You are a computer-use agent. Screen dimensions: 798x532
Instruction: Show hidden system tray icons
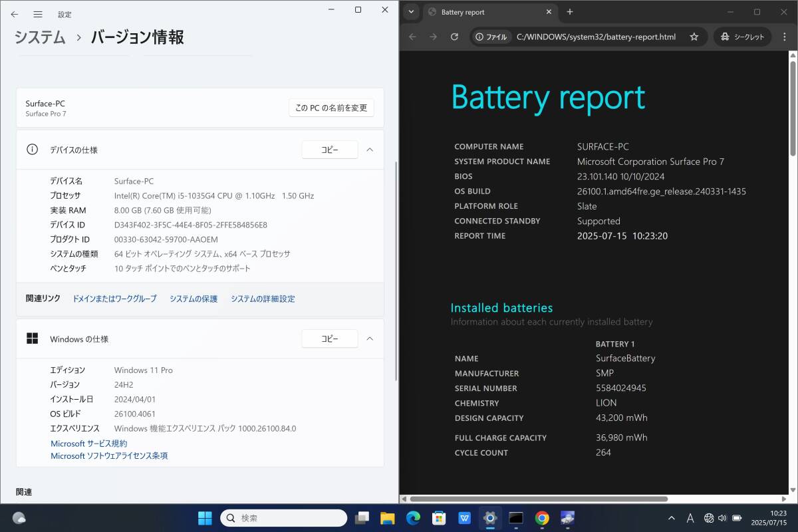pos(672,518)
